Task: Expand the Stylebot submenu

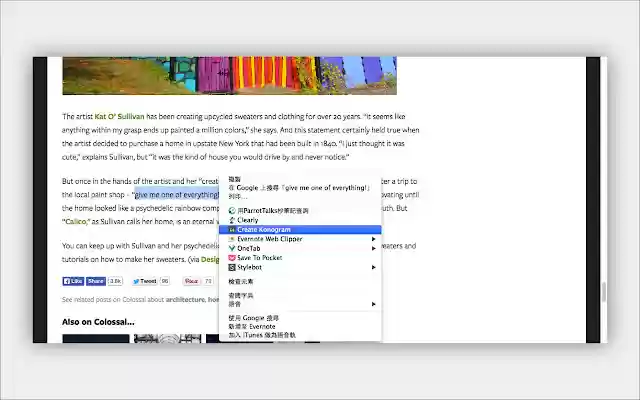Action: tap(300, 267)
